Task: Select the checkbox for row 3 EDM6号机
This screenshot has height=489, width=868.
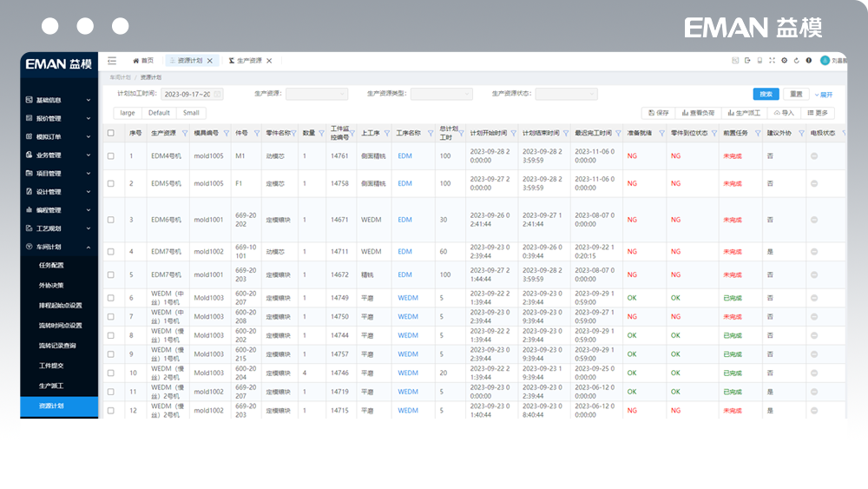Action: tap(110, 220)
